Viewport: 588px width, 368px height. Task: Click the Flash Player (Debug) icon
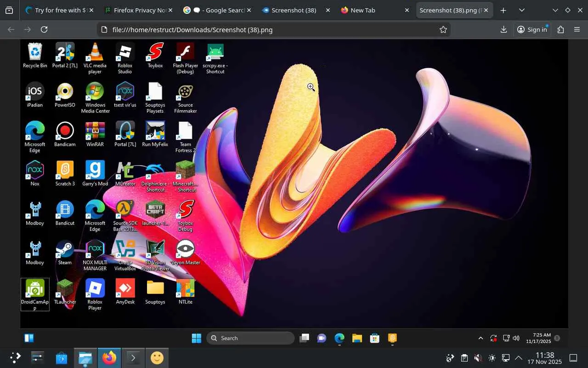pos(186,58)
